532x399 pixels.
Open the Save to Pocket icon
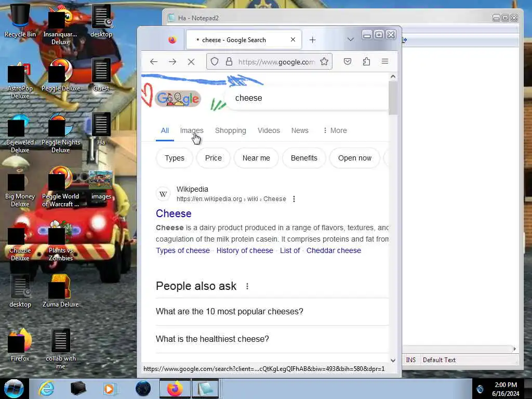coord(348,61)
